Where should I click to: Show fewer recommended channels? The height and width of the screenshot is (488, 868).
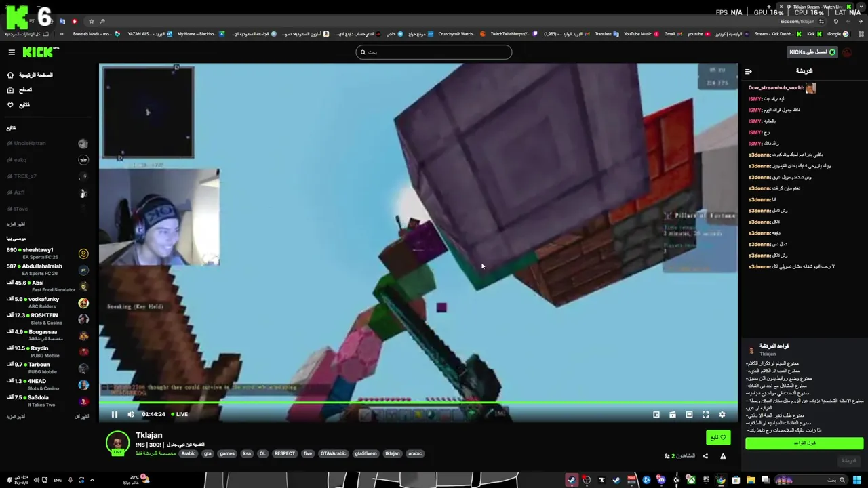pyautogui.click(x=81, y=417)
